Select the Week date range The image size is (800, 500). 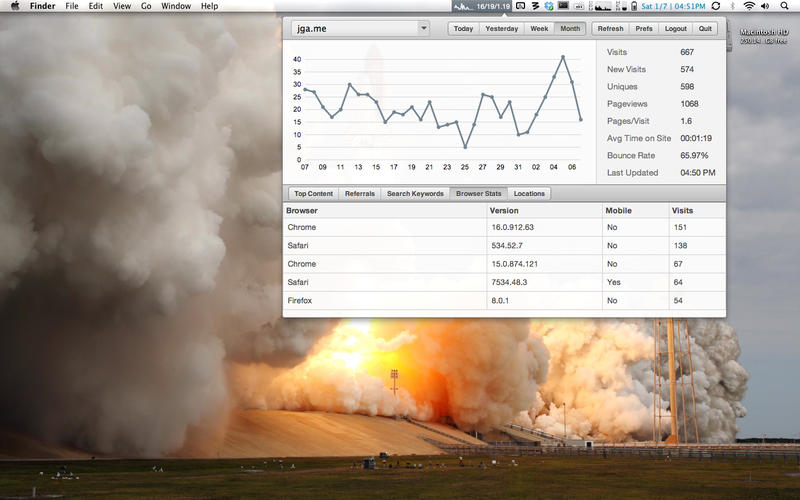click(x=539, y=29)
